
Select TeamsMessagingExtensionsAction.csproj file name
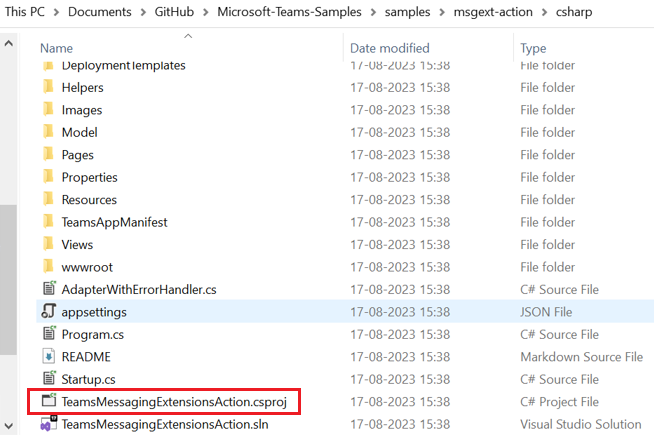[174, 402]
